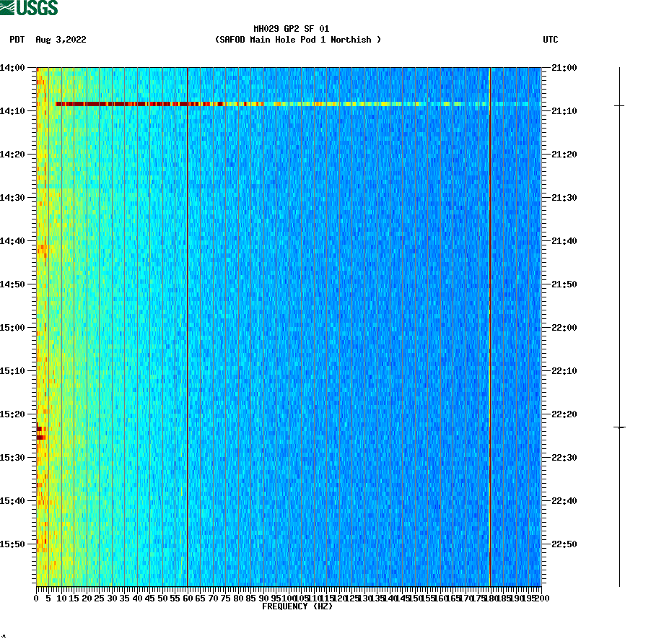Click the USGS logo

point(29,8)
